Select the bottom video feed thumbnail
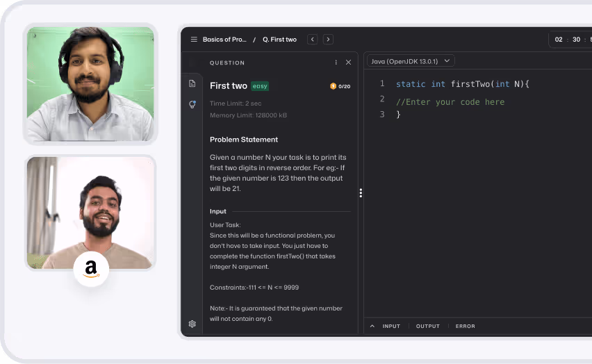Image resolution: width=592 pixels, height=364 pixels. click(90, 213)
